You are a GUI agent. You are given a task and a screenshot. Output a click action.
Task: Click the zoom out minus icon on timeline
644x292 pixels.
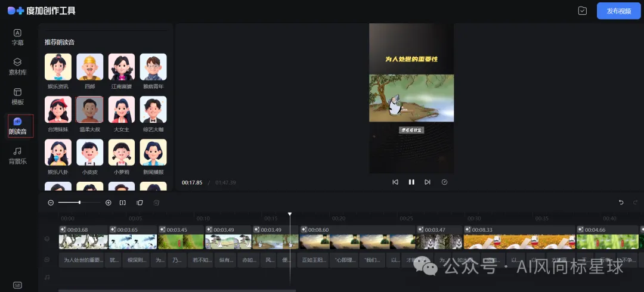tap(51, 203)
